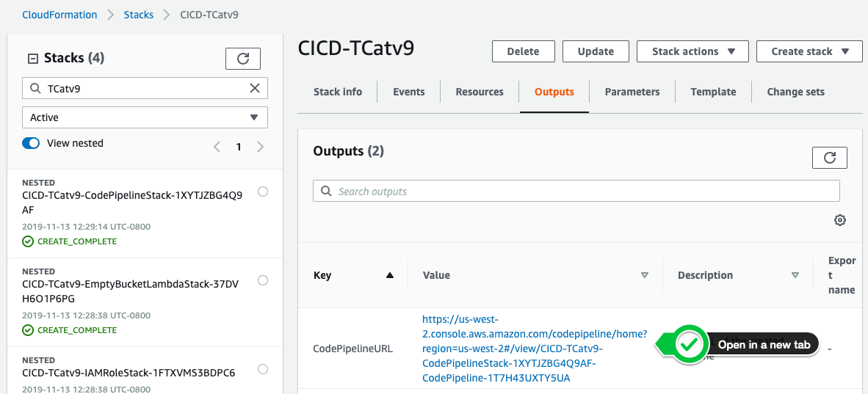The height and width of the screenshot is (394, 868).
Task: Click the Delete stack button
Action: (523, 51)
